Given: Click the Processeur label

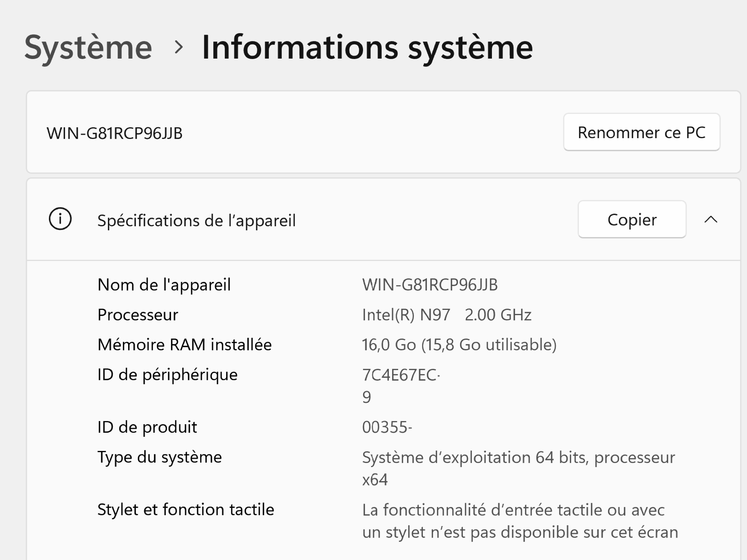Looking at the screenshot, I should (138, 315).
